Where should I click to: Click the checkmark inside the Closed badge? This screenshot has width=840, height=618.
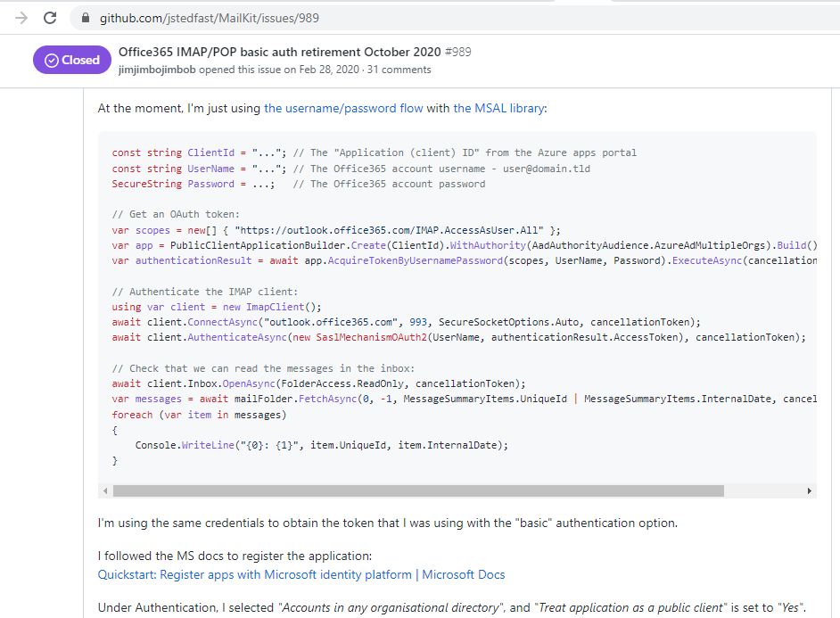[x=54, y=60]
